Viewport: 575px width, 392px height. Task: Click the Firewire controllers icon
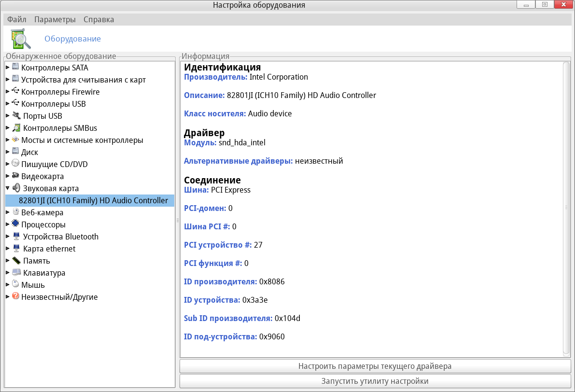point(15,91)
